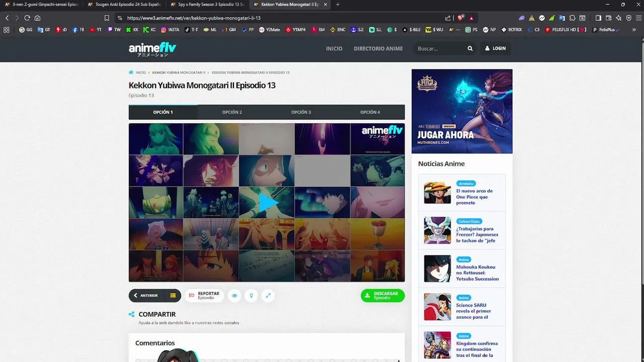Report the episode with Reportar Episodio
Viewport: 644px width, 362px height.
point(204,296)
